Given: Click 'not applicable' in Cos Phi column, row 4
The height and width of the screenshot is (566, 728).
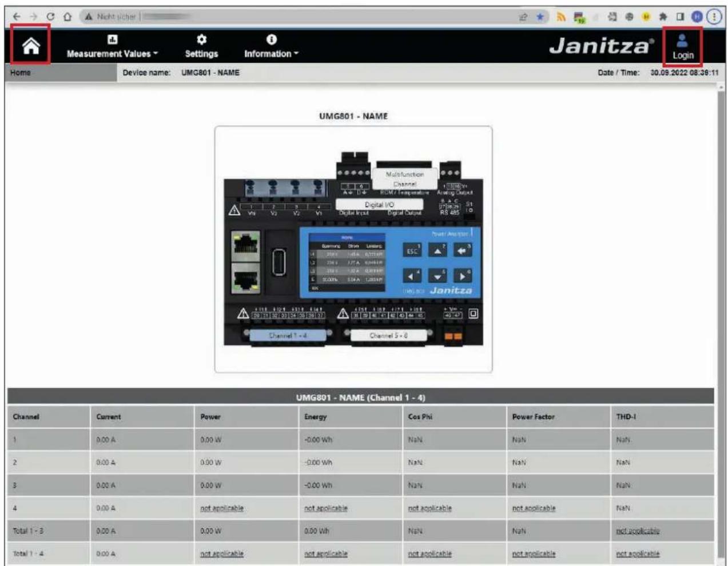Looking at the screenshot, I should click(x=430, y=508).
